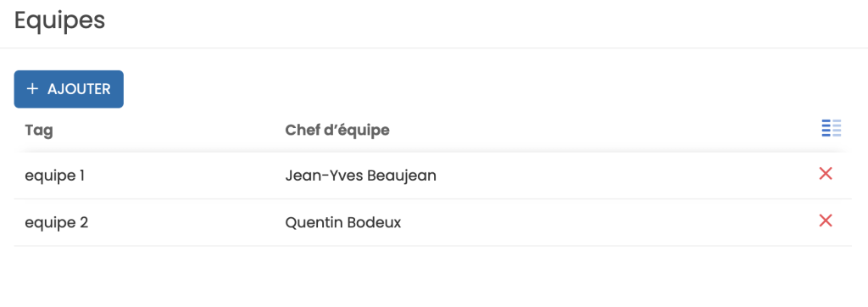This screenshot has width=868, height=307.
Task: Click the word Tag in the header row
Action: [39, 131]
